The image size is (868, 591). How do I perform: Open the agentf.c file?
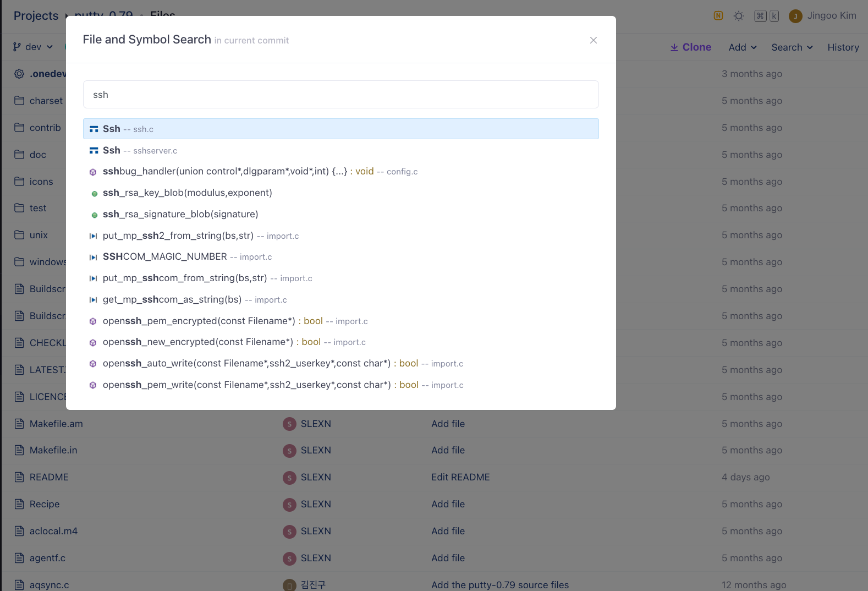(x=47, y=558)
